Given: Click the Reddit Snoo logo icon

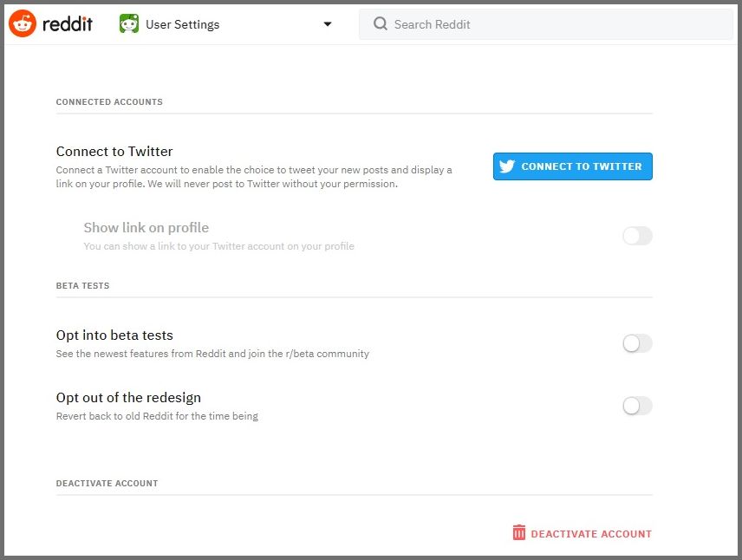Looking at the screenshot, I should (x=23, y=24).
